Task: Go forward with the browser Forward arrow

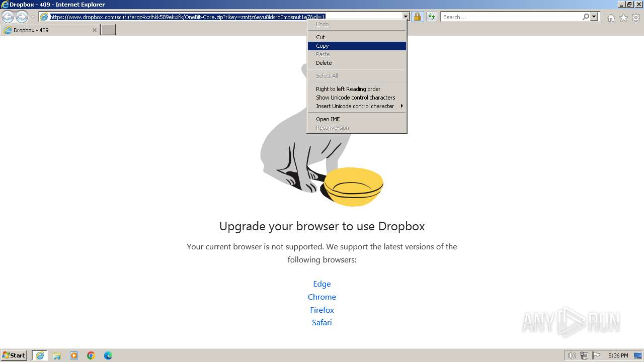Action: 22,17
